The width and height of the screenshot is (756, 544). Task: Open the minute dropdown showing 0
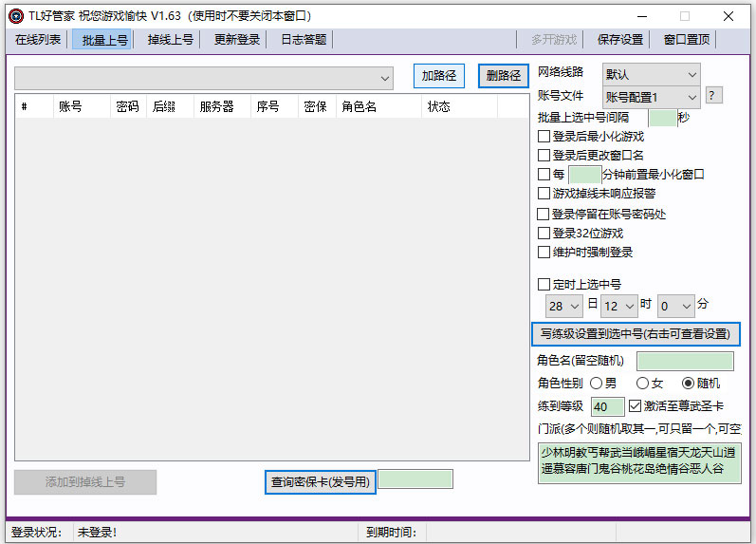pos(676,307)
